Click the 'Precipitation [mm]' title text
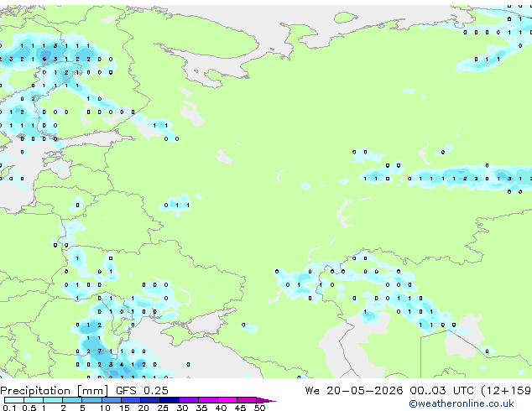This screenshot has height=411, width=532. pyautogui.click(x=55, y=391)
